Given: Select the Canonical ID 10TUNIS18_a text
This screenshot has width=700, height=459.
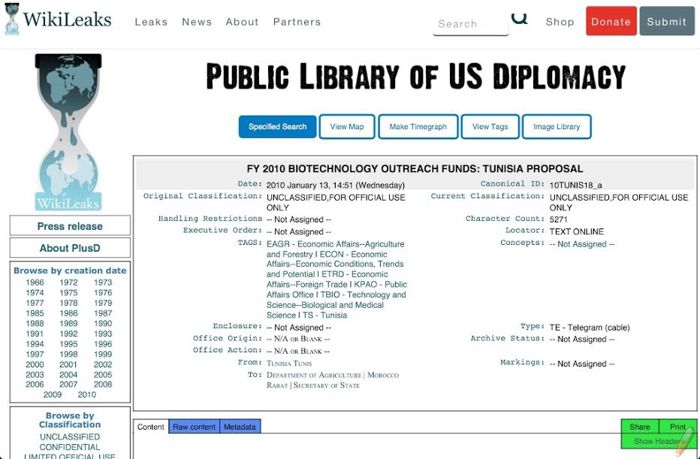Looking at the screenshot, I should tap(575, 185).
